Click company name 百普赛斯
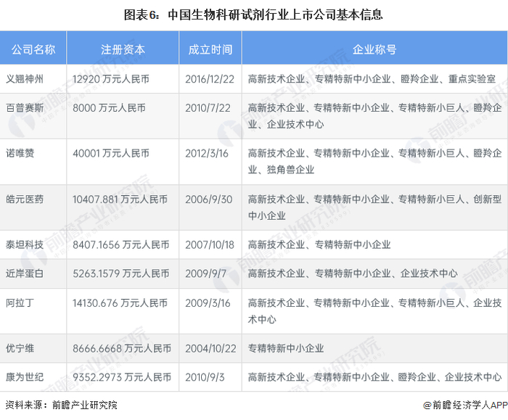The image size is (508, 420). pos(25,107)
